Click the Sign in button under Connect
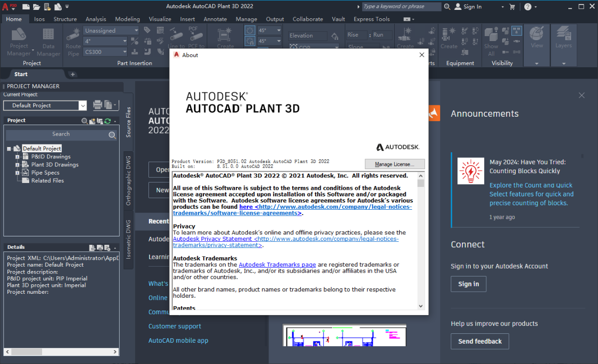The width and height of the screenshot is (598, 364). (x=468, y=284)
